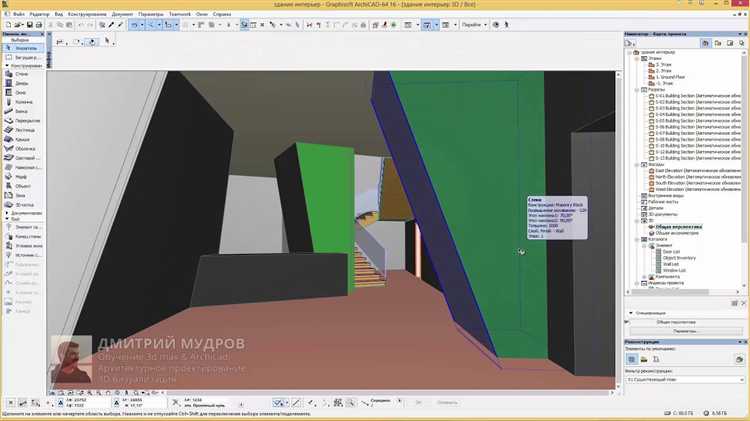Select the Column (Колонна) tool
The height and width of the screenshot is (421, 750).
pos(22,102)
